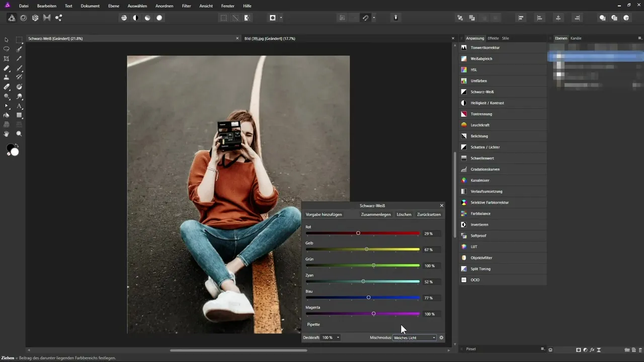Open the Tone Mapping Persona

point(47,18)
